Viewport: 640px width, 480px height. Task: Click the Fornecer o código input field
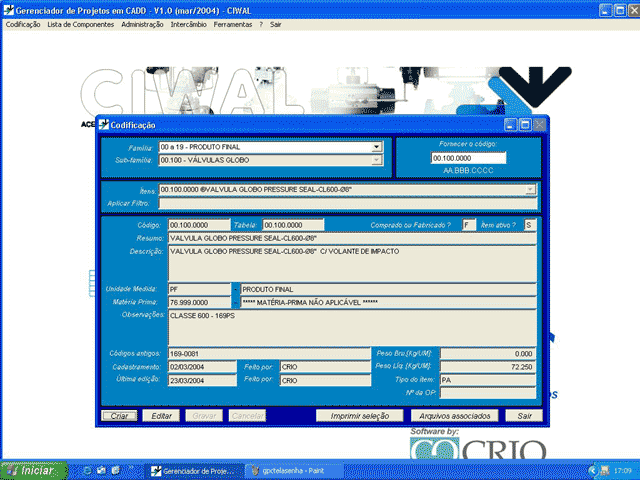tap(468, 158)
